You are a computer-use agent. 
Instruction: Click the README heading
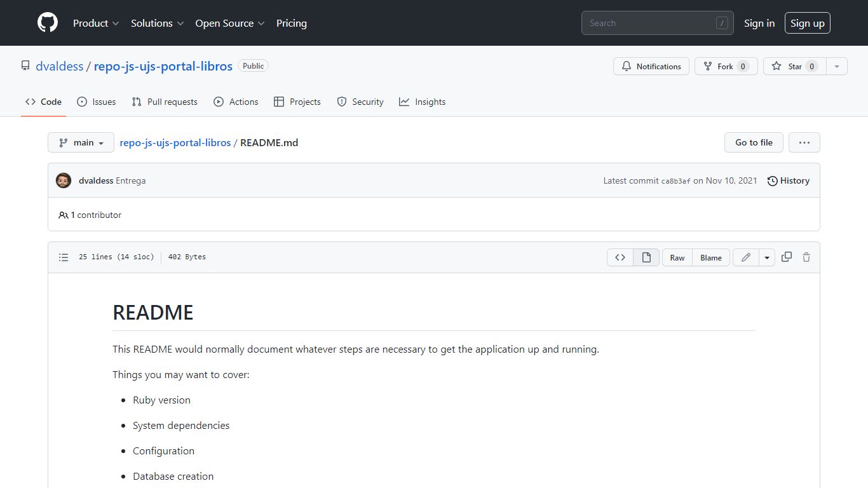click(153, 313)
